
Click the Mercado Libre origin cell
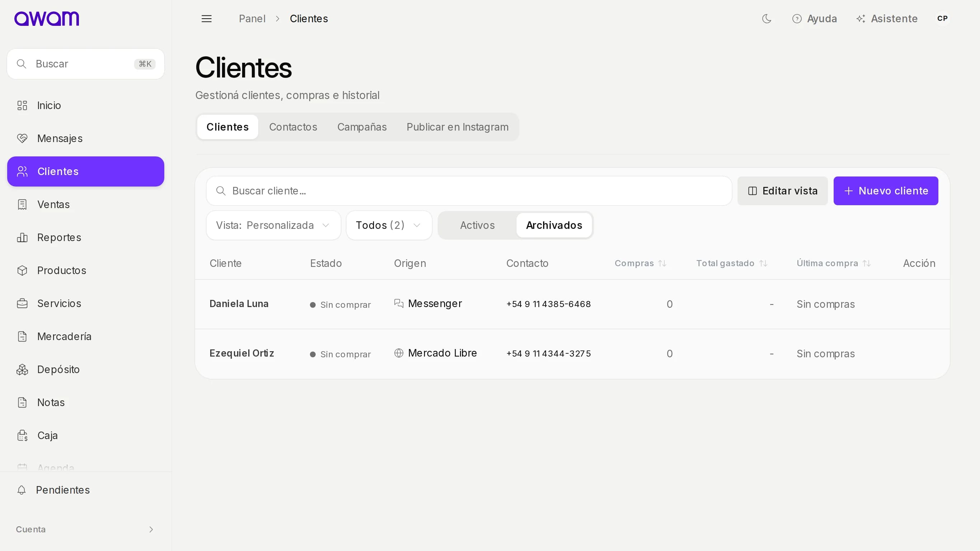coord(435,353)
